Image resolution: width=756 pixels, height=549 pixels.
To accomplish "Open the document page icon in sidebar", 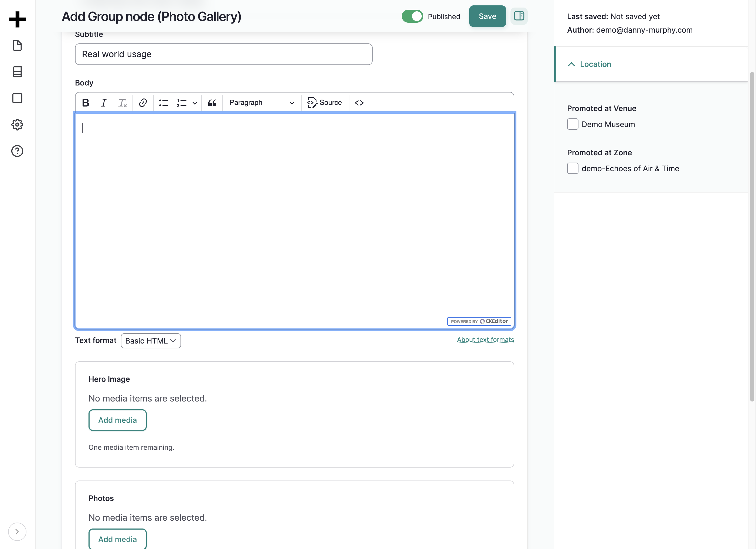I will 17,45.
